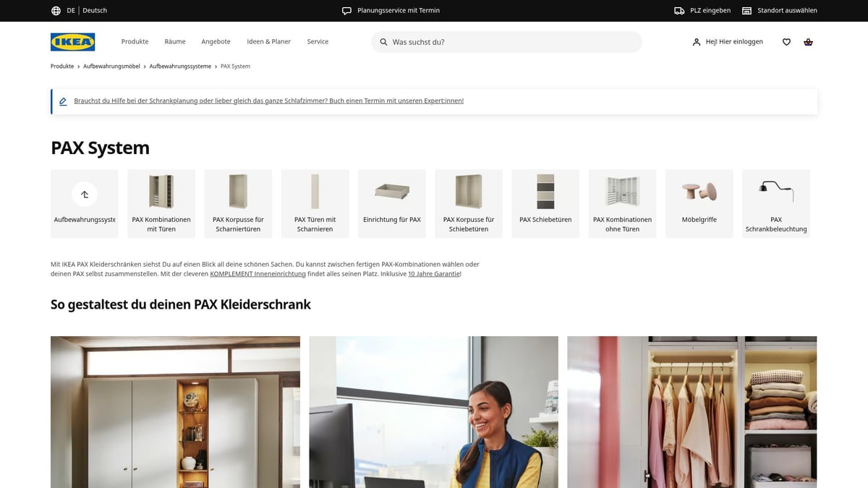Click the globe language icon
This screenshot has height=488, width=868.
56,10
